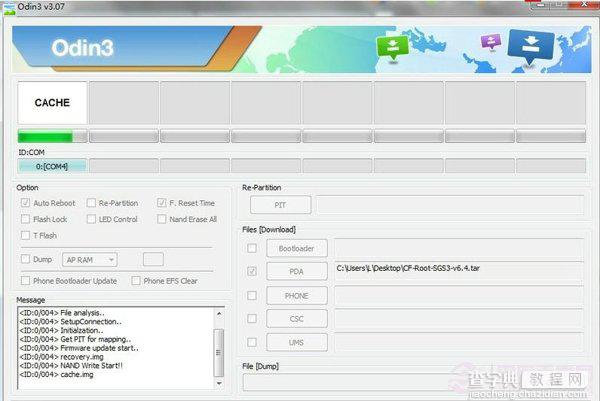600x401 pixels.
Task: Click the PDA file button
Action: 297,271
